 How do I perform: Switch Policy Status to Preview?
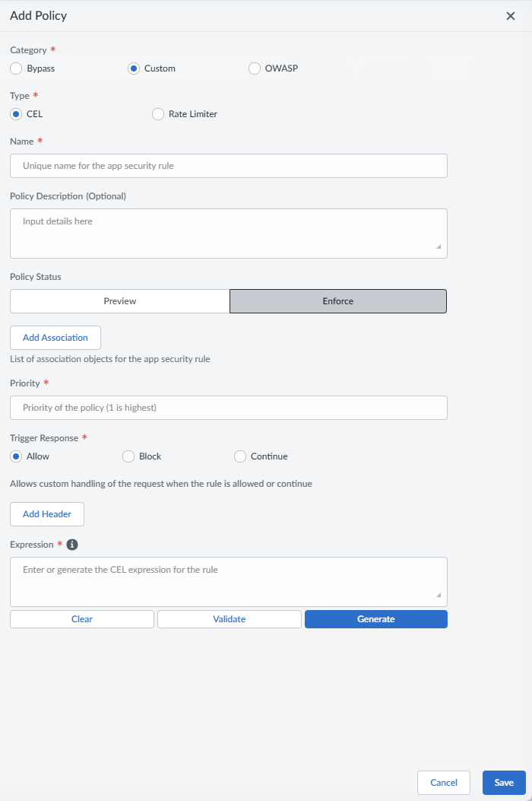(x=120, y=301)
